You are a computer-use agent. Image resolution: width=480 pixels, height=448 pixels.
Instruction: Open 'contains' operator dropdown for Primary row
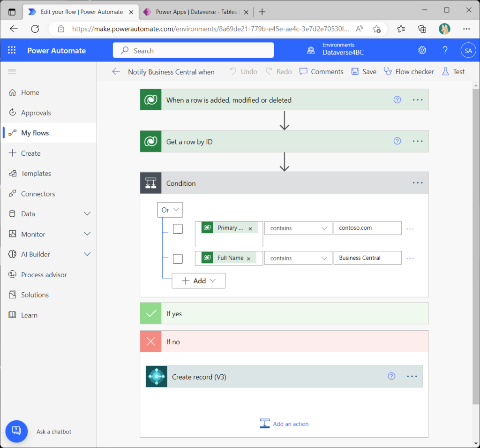pyautogui.click(x=298, y=228)
